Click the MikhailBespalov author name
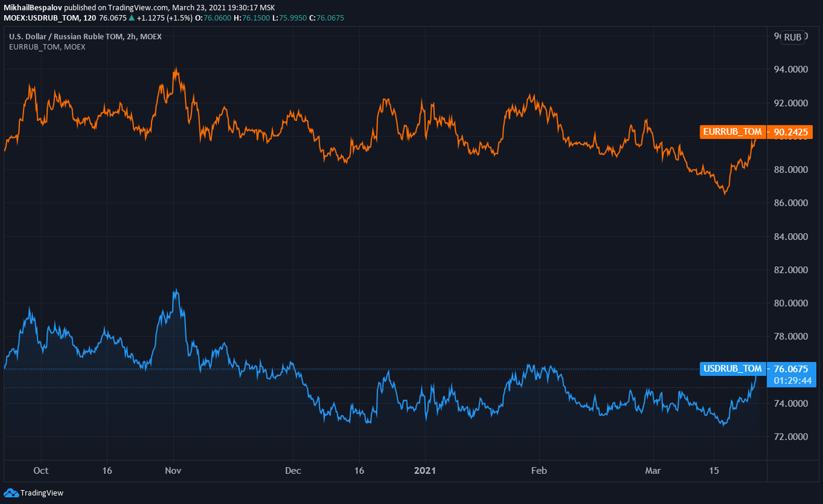 pyautogui.click(x=34, y=6)
